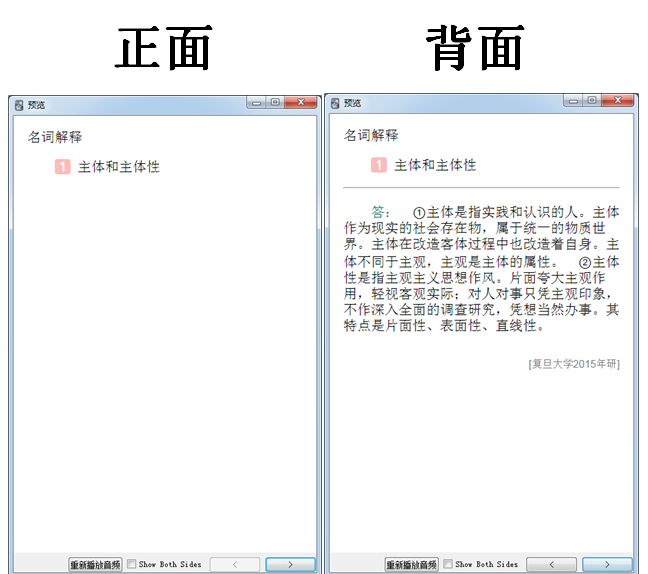Click the '正面' heading above left window
This screenshot has width=648, height=574.
coord(164,48)
